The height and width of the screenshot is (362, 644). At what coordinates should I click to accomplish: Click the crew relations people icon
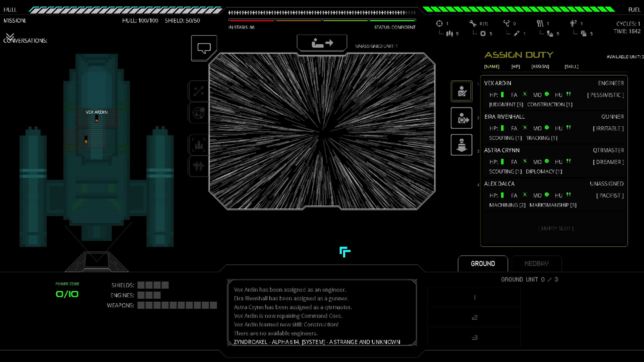[x=199, y=166]
